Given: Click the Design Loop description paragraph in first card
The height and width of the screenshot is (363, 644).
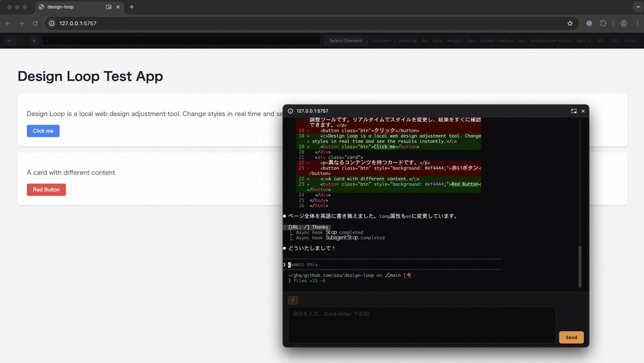Looking at the screenshot, I should click(x=155, y=114).
